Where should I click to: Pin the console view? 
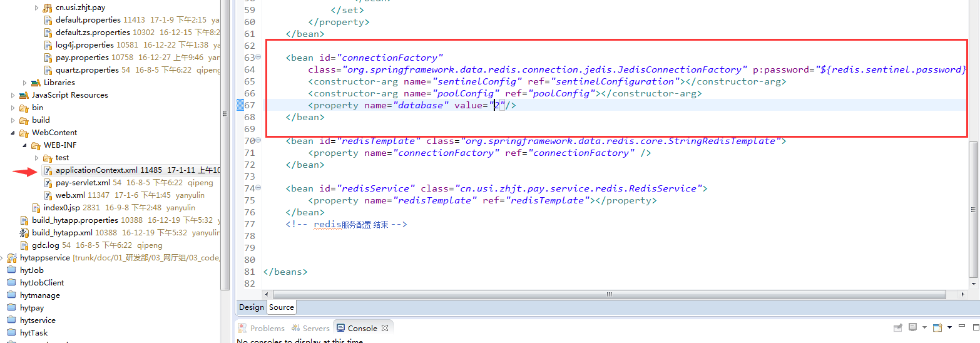(898, 327)
